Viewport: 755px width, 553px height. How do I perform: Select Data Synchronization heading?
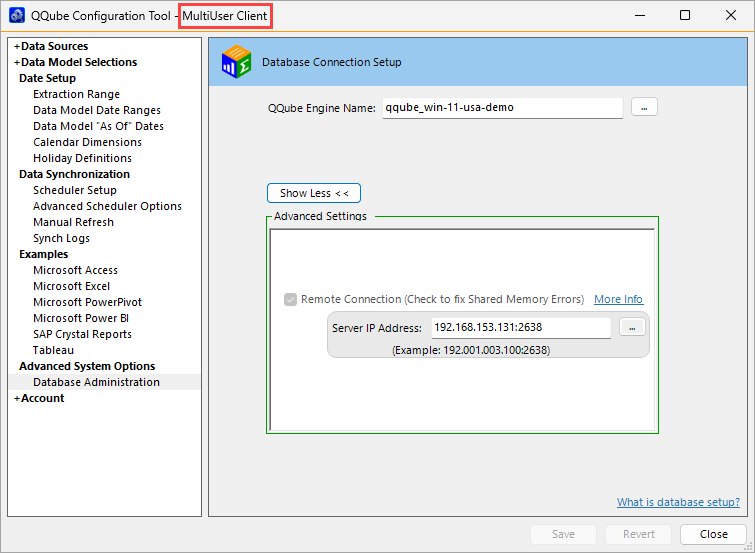pos(74,174)
